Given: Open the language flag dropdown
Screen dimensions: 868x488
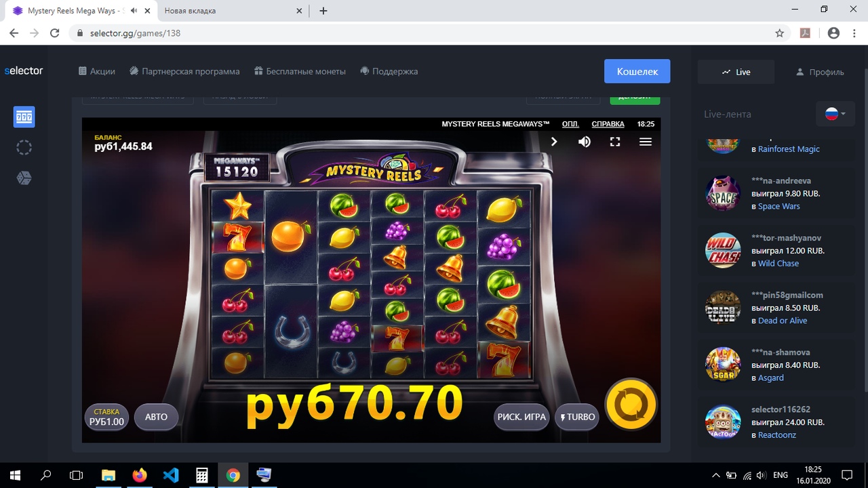Looking at the screenshot, I should [835, 114].
